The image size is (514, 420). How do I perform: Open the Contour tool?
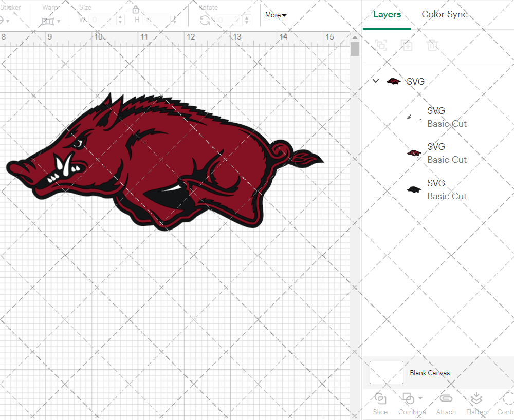[506, 404]
